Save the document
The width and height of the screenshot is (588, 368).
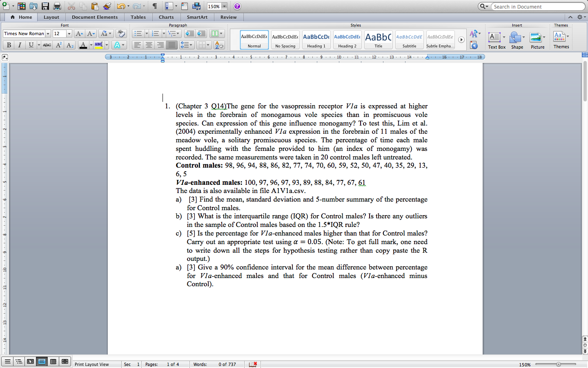[x=45, y=6]
